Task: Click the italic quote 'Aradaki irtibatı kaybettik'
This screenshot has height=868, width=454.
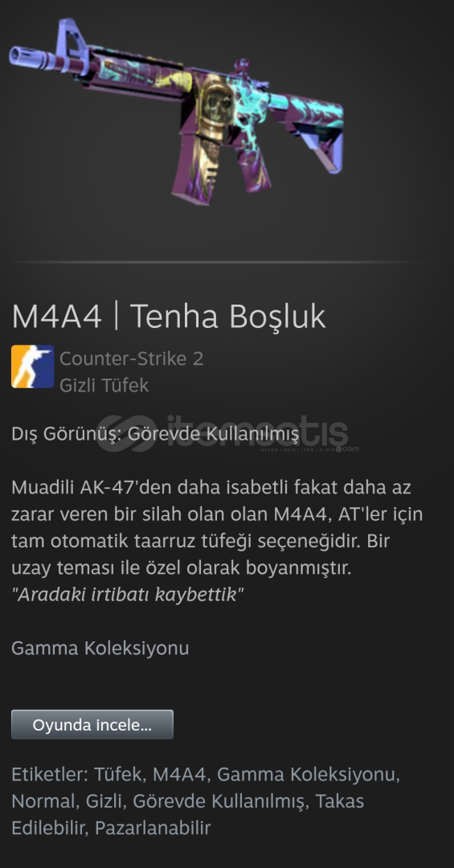Action: point(127,595)
